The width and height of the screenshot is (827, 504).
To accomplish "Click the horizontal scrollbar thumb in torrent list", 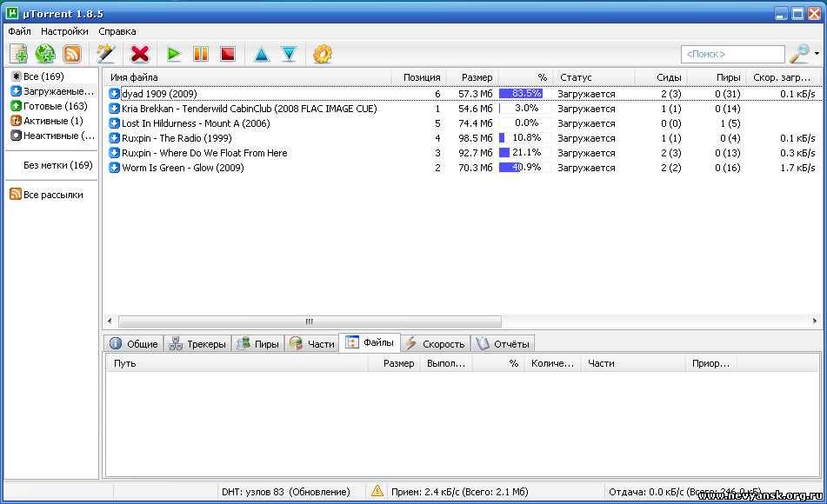I will [x=310, y=321].
